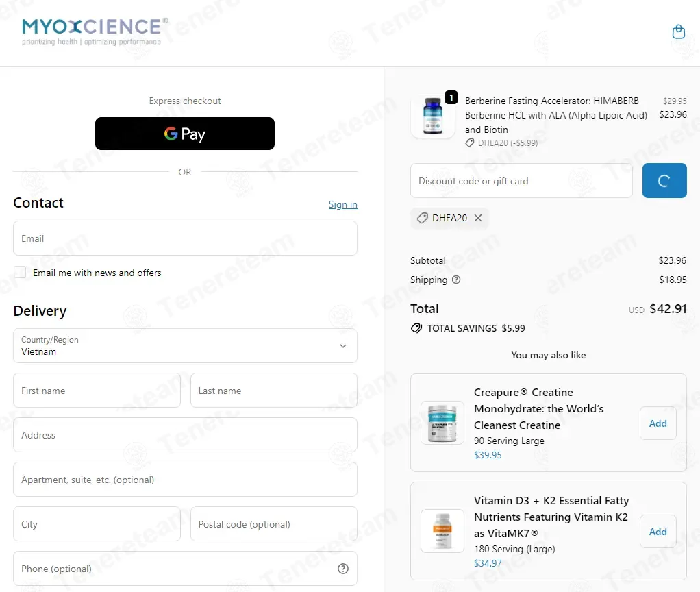
Task: Open the Country/Region dropdown
Action: point(185,346)
